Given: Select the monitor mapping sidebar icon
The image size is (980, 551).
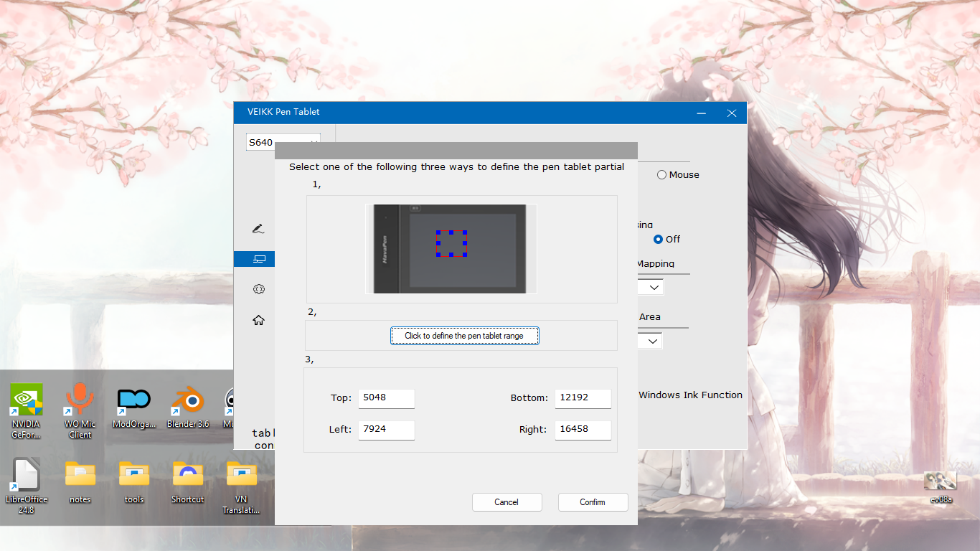Looking at the screenshot, I should (259, 259).
